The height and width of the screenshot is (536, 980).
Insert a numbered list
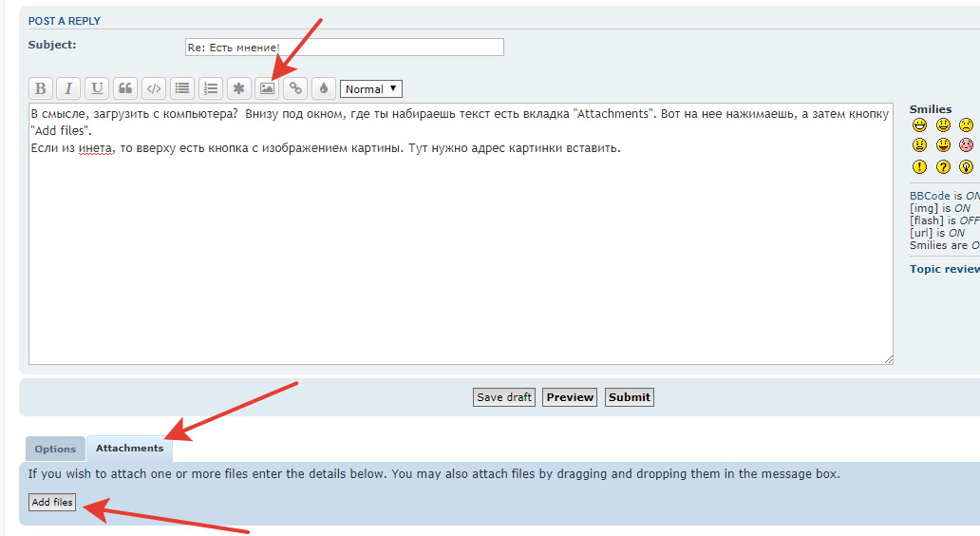[211, 88]
